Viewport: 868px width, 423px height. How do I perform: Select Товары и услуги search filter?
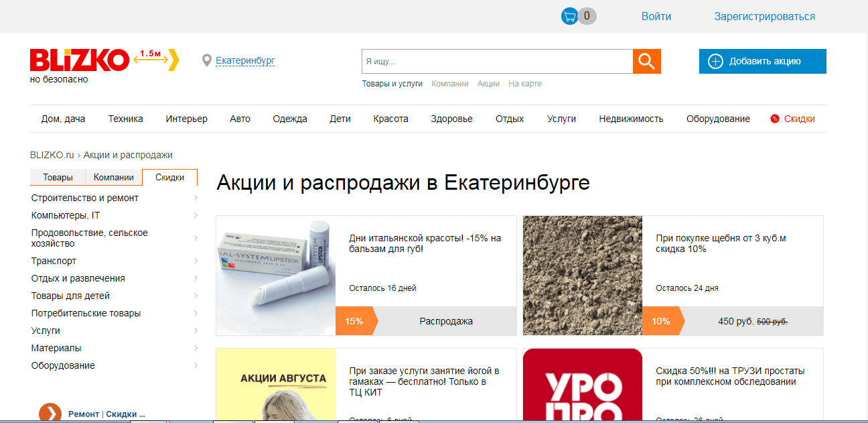[x=392, y=84]
